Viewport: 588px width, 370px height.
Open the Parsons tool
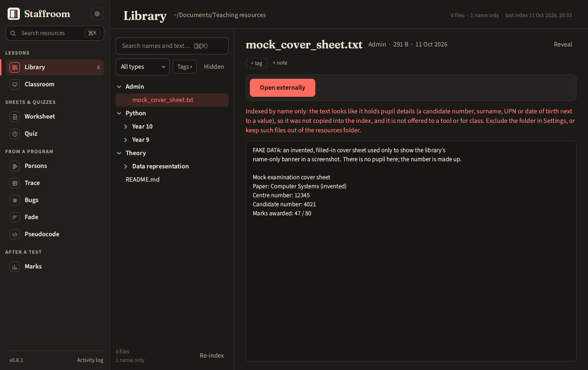pos(55,166)
